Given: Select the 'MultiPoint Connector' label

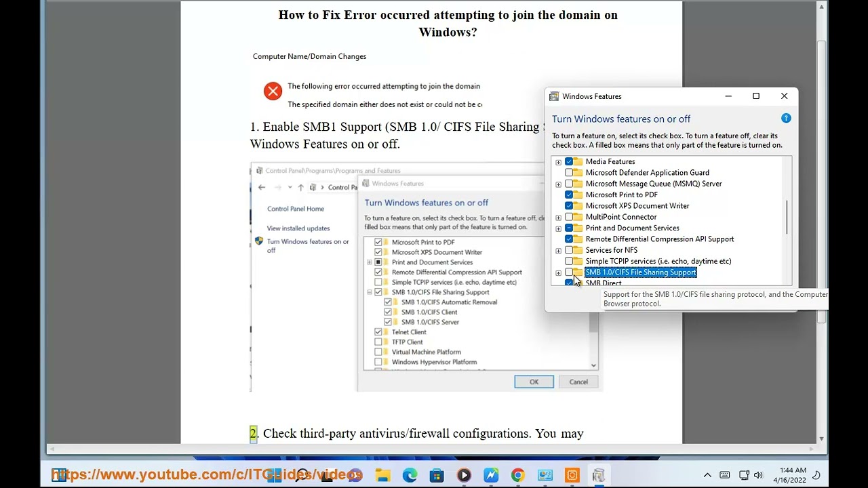Looking at the screenshot, I should coord(621,217).
